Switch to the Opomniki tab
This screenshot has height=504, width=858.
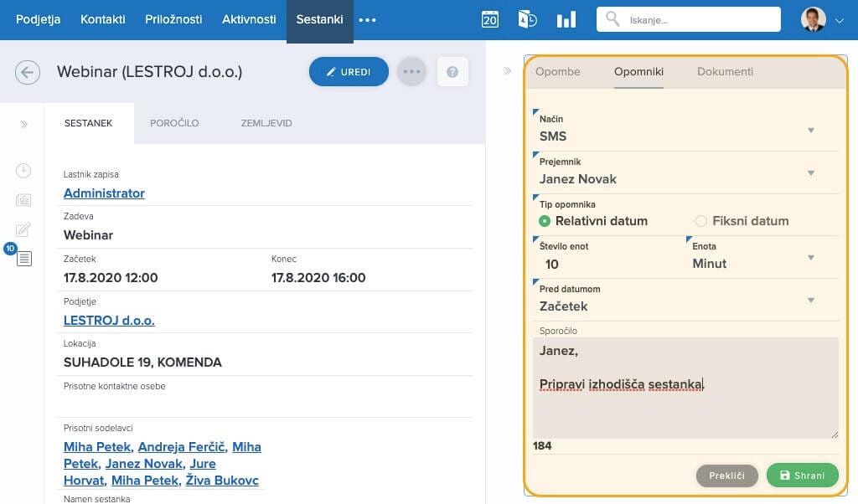pos(638,72)
